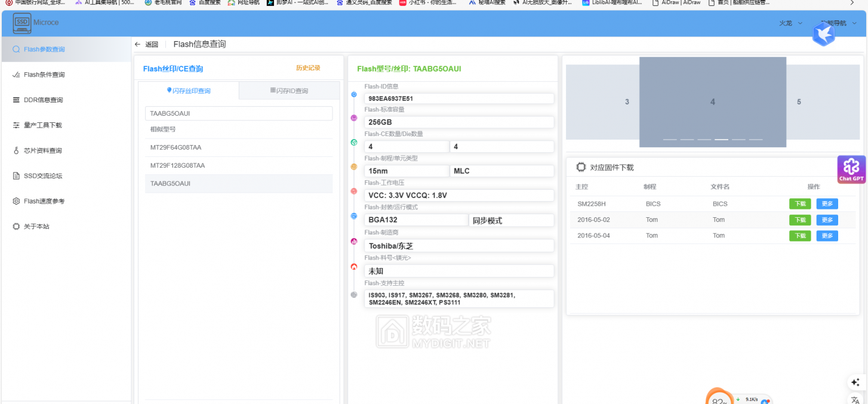Click the supported controllers list starting IS903
This screenshot has width=868, height=404.
point(459,298)
